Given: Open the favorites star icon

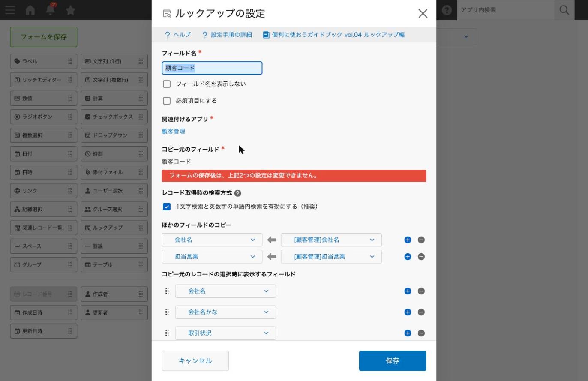Looking at the screenshot, I should click(71, 10).
